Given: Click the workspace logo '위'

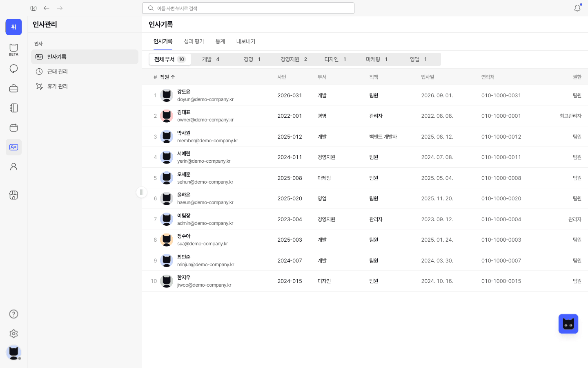Looking at the screenshot, I should [x=13, y=27].
